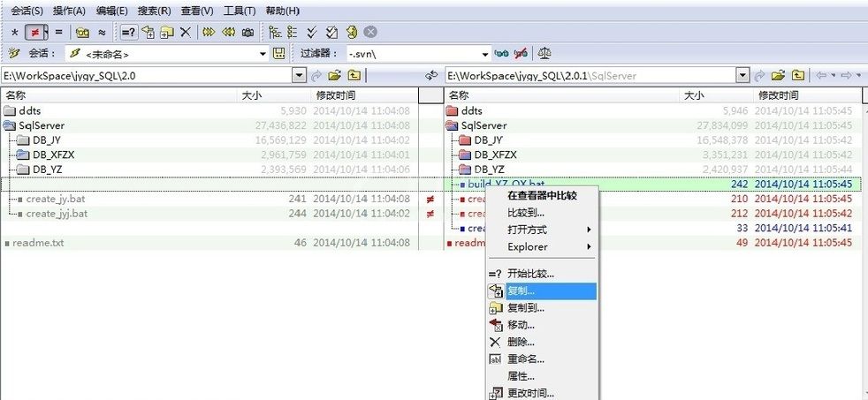Click the copy to other side toolbar icon

coord(148,32)
